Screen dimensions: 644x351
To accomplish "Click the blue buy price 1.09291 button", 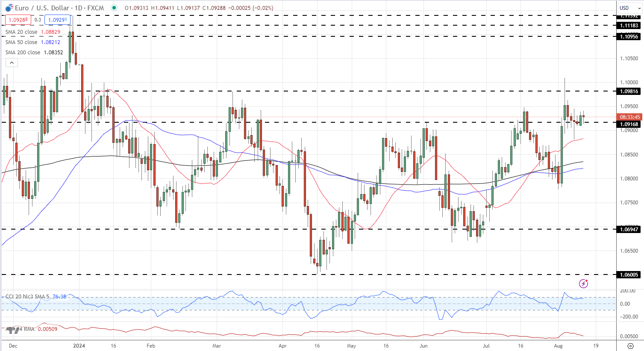I will pyautogui.click(x=57, y=20).
